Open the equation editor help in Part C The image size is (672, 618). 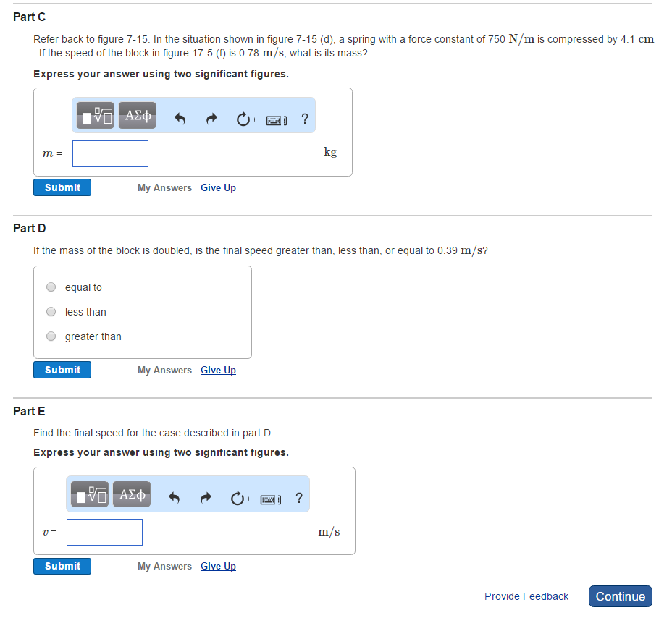(304, 119)
